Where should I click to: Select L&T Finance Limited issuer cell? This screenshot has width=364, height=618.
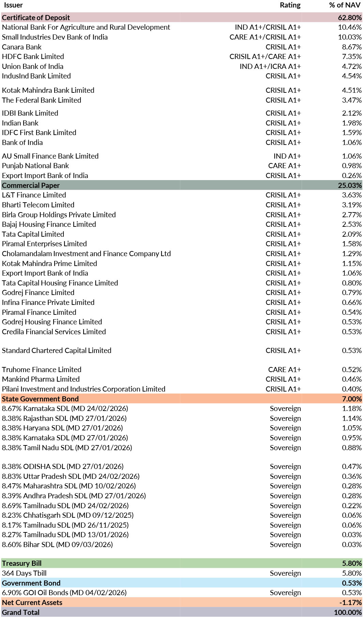coord(34,195)
